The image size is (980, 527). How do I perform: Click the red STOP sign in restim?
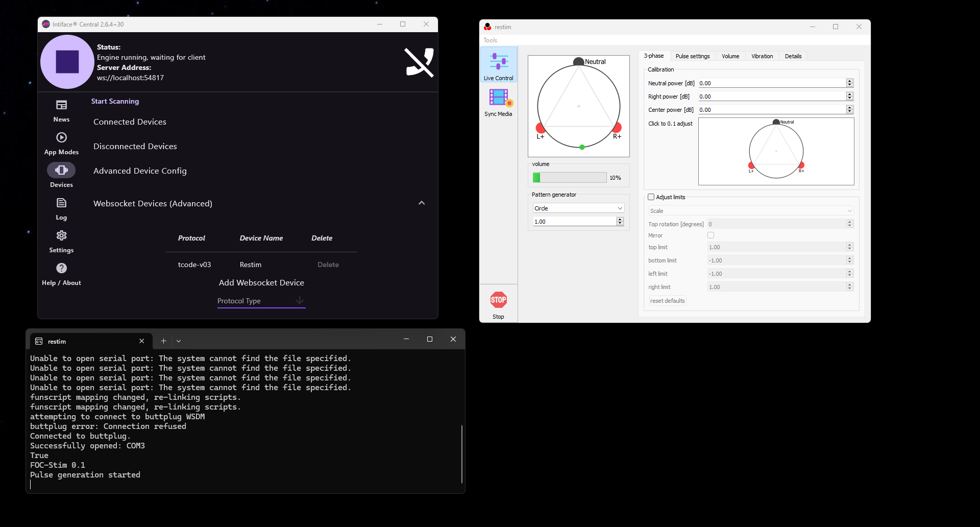[x=499, y=300]
